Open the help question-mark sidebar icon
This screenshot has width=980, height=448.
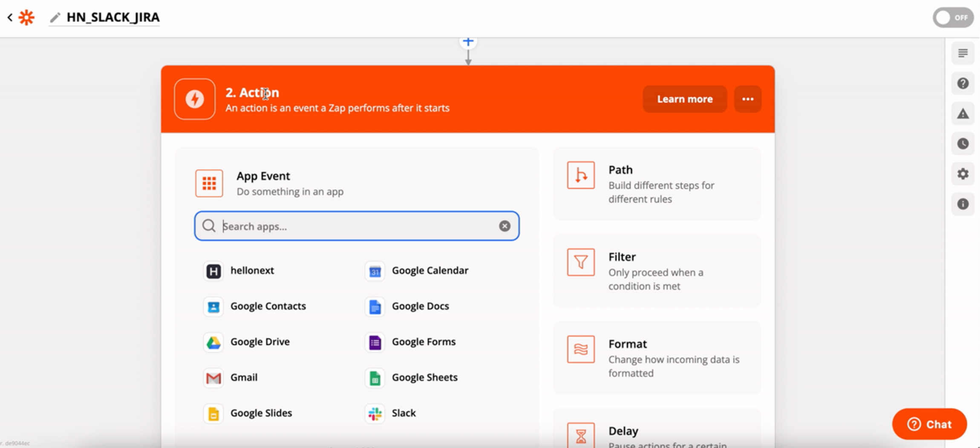tap(963, 83)
